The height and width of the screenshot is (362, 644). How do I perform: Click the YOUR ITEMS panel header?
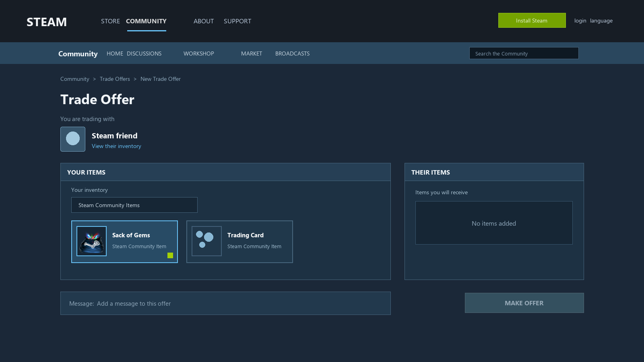[x=225, y=172]
